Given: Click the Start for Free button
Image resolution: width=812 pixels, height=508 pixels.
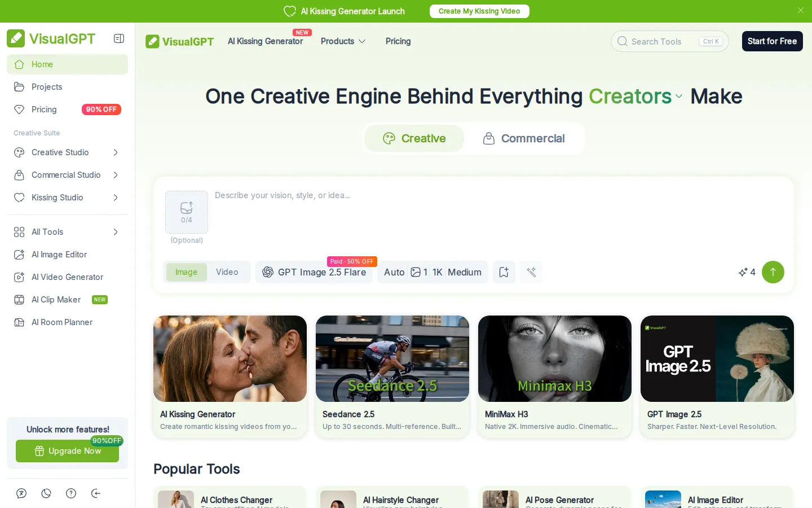Looking at the screenshot, I should [x=773, y=41].
